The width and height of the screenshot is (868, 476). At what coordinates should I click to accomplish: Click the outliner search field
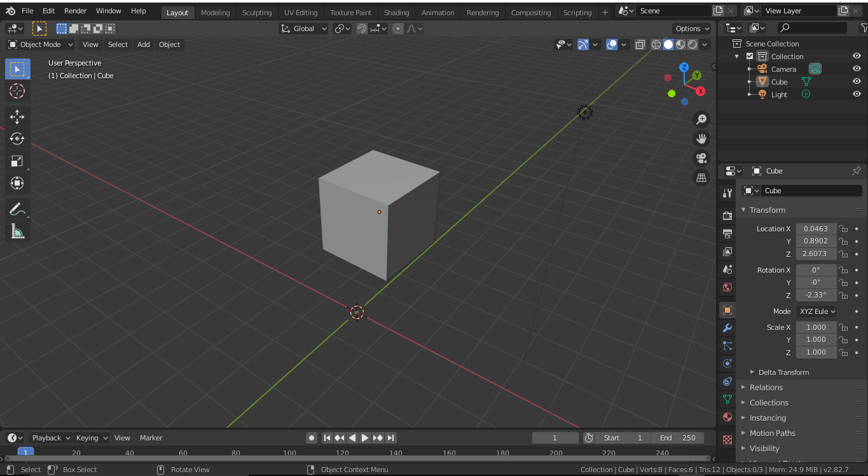(813, 28)
